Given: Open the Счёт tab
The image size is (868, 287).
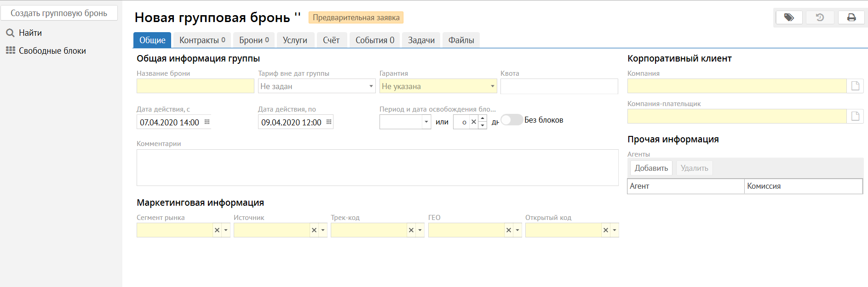Looking at the screenshot, I should pyautogui.click(x=331, y=40).
